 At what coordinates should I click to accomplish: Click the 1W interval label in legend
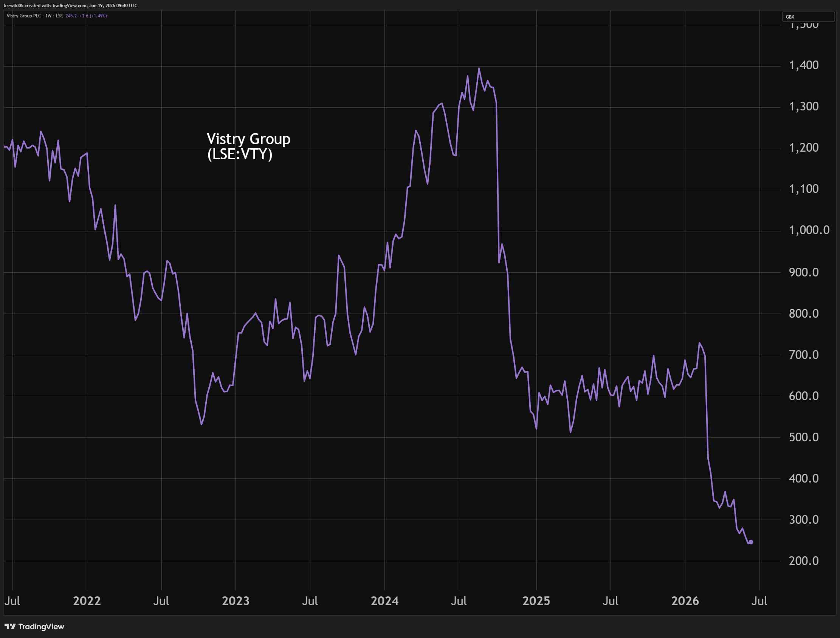click(48, 16)
